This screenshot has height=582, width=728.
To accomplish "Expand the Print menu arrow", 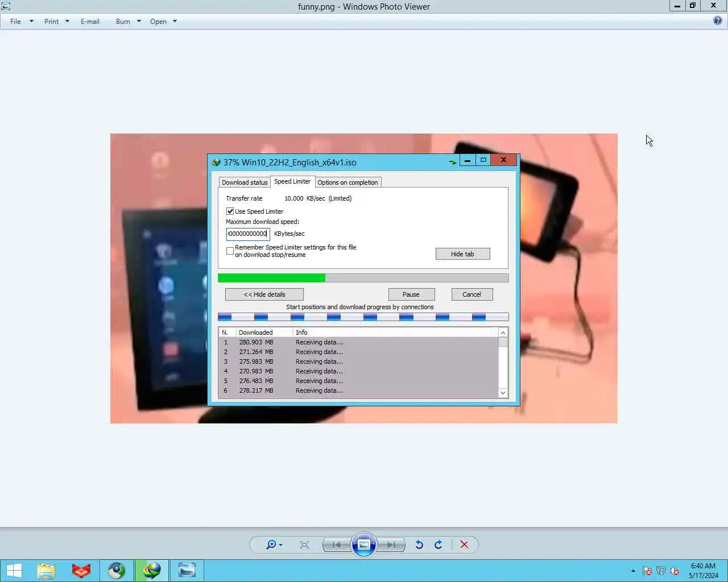I will (x=67, y=22).
